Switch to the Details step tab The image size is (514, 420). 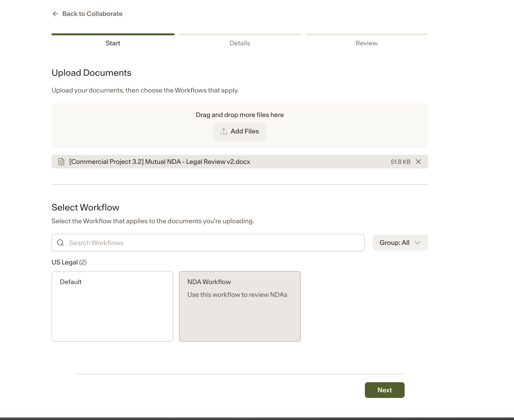click(240, 43)
